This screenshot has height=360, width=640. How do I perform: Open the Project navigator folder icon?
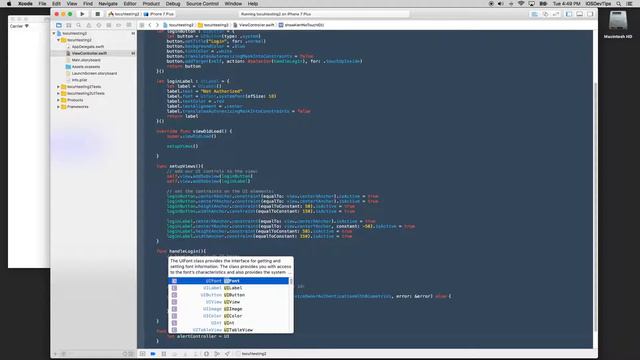point(59,25)
